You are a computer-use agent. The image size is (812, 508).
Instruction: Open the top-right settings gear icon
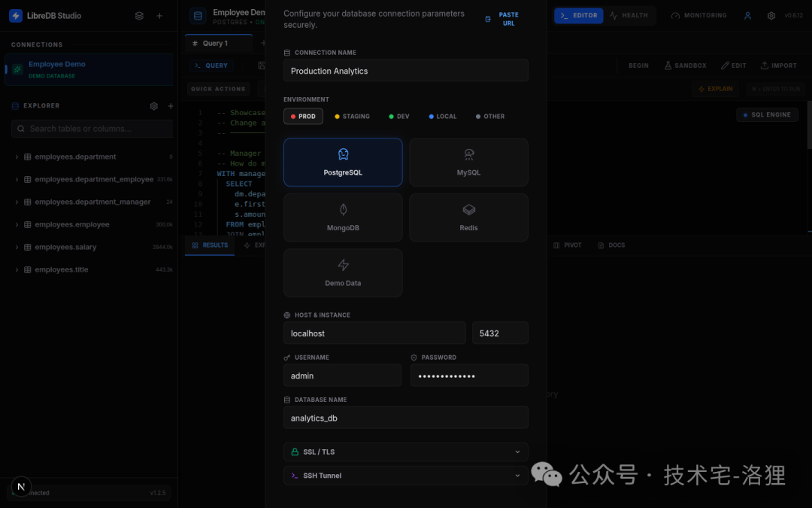pos(771,16)
